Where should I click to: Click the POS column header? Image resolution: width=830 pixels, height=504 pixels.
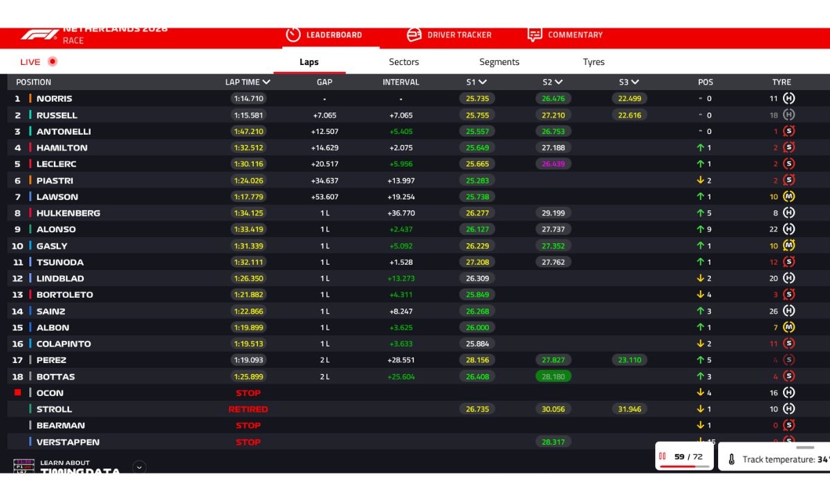705,82
